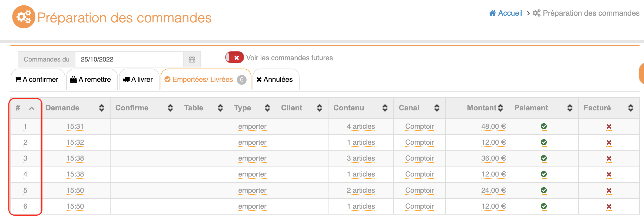
Task: Open the calendar date picker icon
Action: pos(192,59)
